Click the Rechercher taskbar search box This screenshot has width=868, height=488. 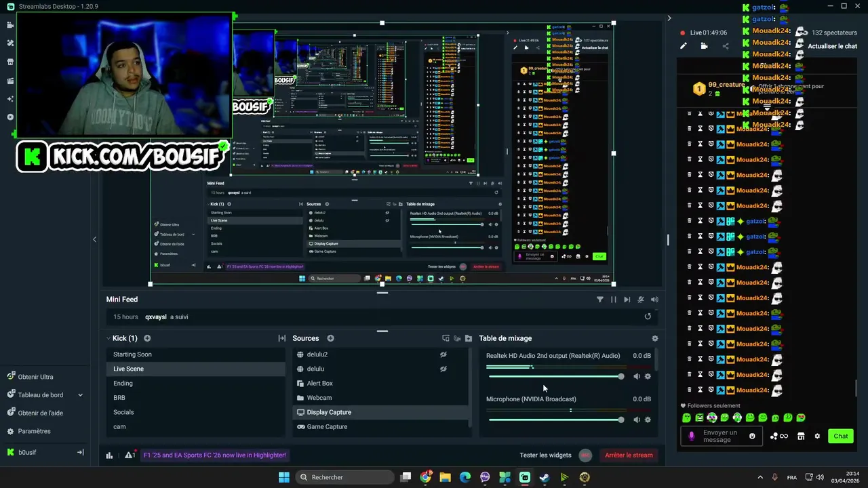[344, 477]
